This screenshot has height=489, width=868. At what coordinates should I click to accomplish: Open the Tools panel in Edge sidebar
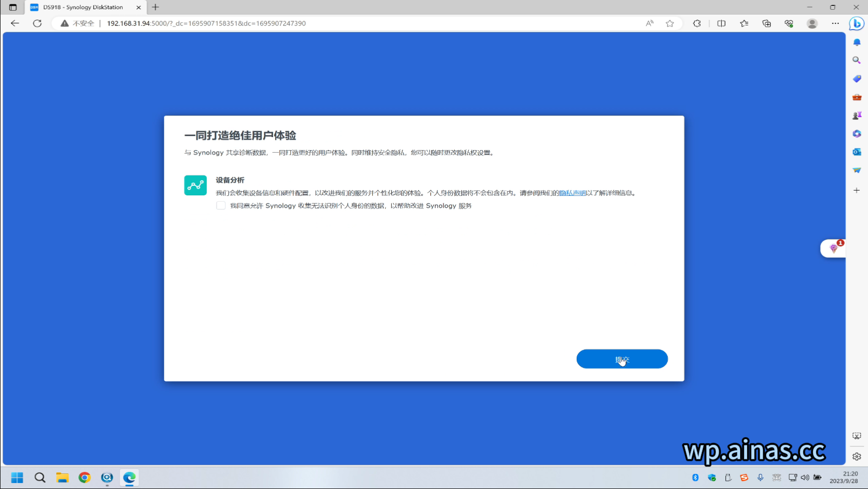click(857, 97)
